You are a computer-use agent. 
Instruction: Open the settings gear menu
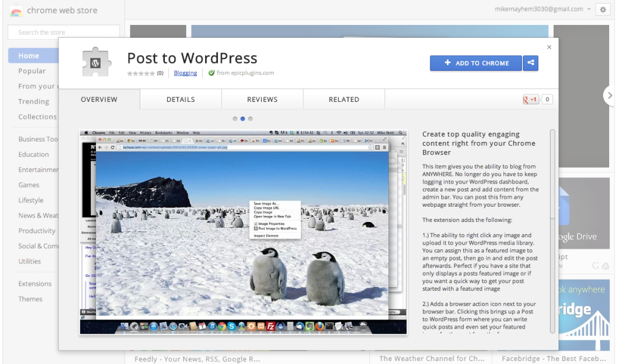602,10
